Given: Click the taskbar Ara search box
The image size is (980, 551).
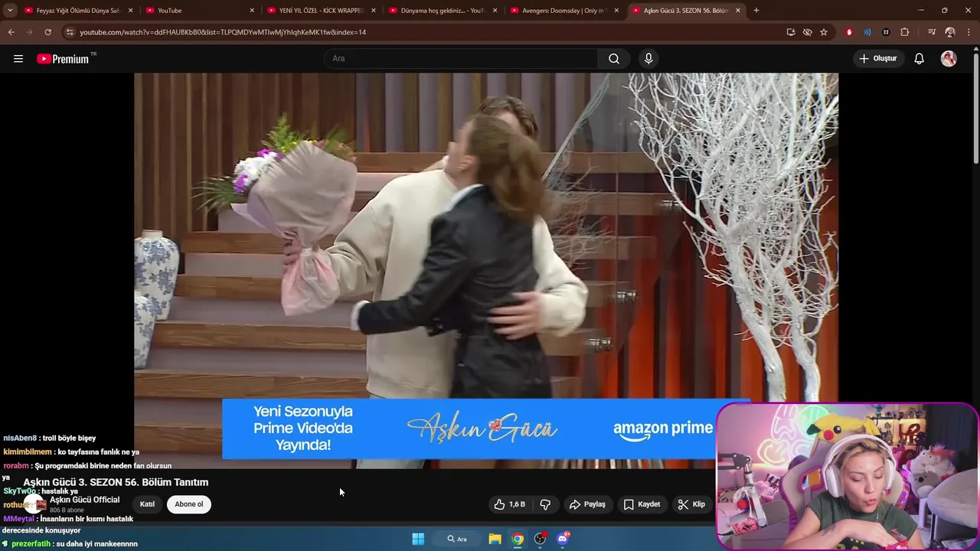Looking at the screenshot, I should [x=457, y=539].
